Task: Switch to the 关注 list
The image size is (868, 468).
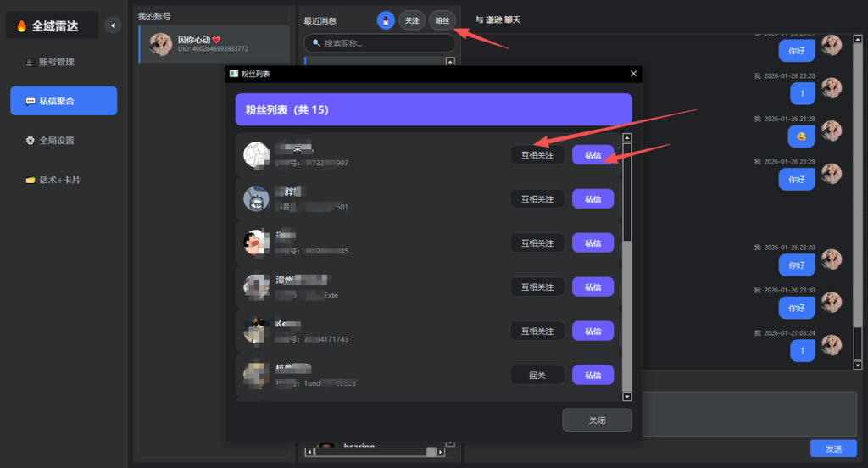Action: coord(411,20)
